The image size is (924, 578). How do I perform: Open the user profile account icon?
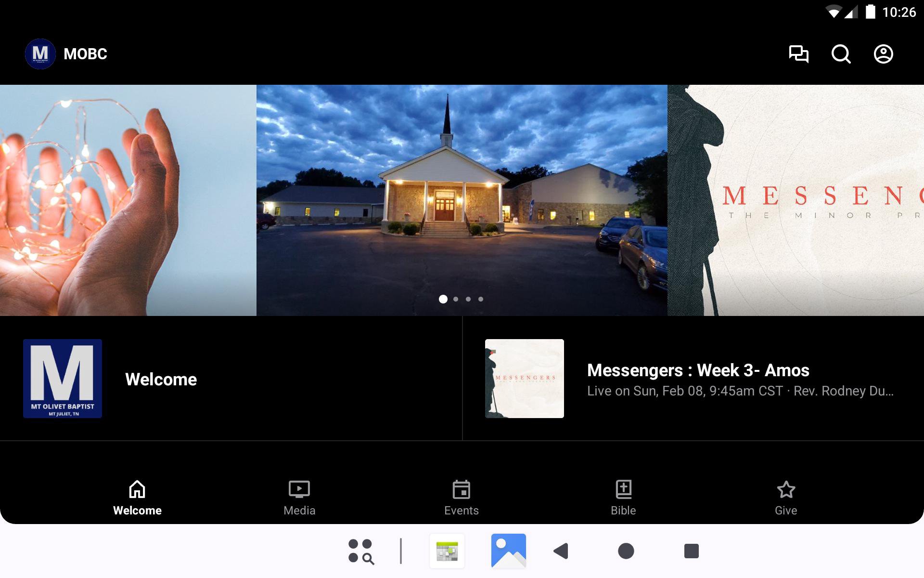(x=883, y=54)
